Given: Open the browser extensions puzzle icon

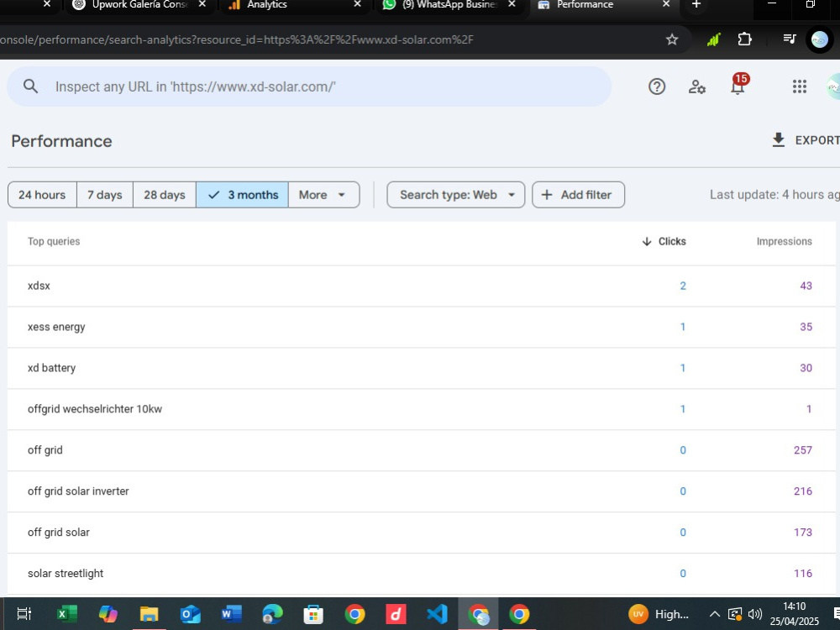Looking at the screenshot, I should pos(744,39).
